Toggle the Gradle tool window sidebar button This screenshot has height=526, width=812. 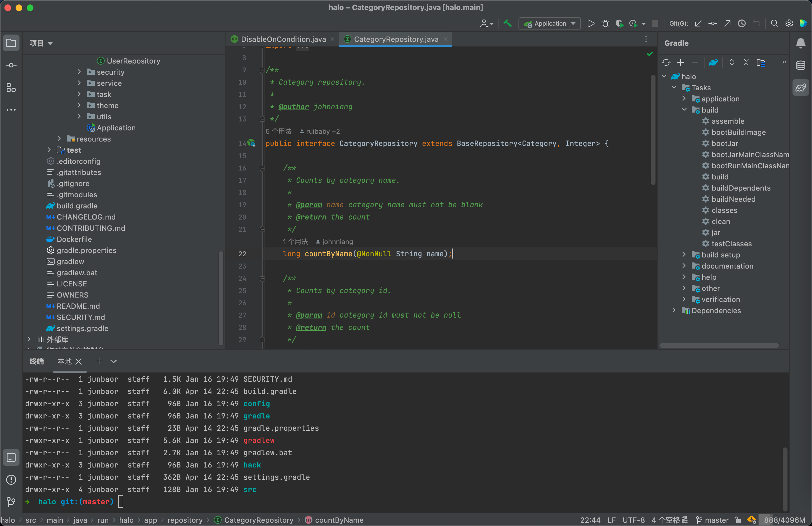pos(800,88)
